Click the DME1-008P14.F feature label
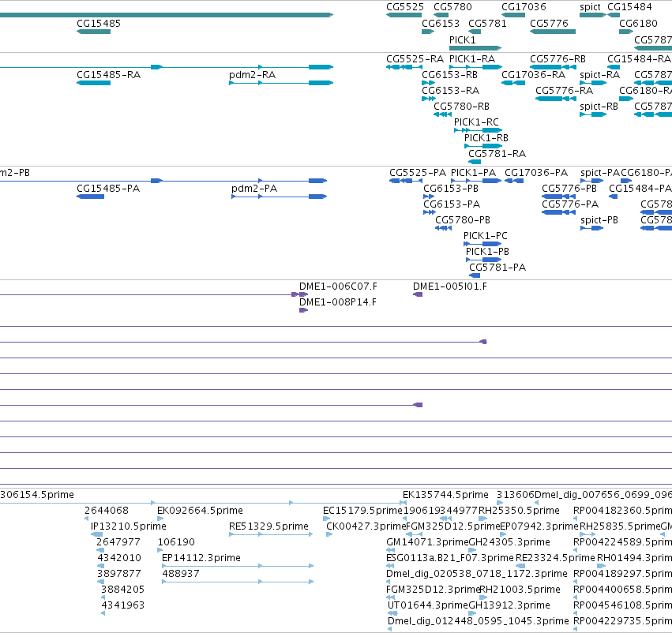Viewport: 672px width, 633px height. click(338, 302)
